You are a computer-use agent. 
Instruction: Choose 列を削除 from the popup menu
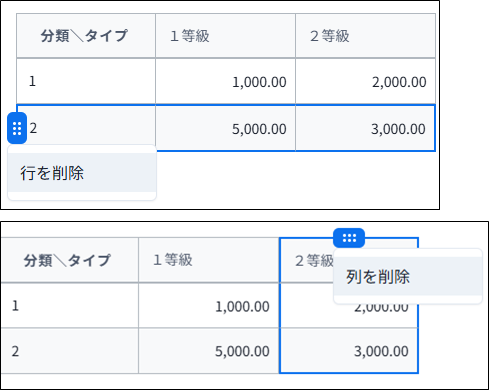408,276
